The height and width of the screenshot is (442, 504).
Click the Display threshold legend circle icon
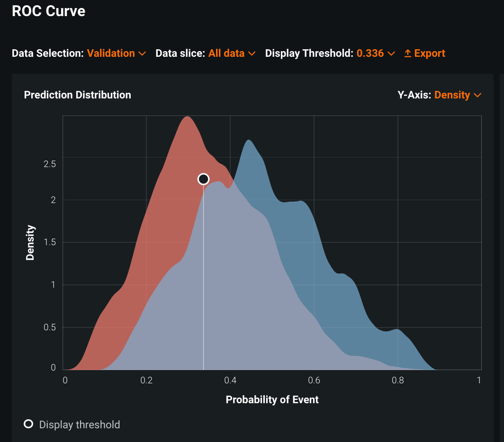coord(28,424)
